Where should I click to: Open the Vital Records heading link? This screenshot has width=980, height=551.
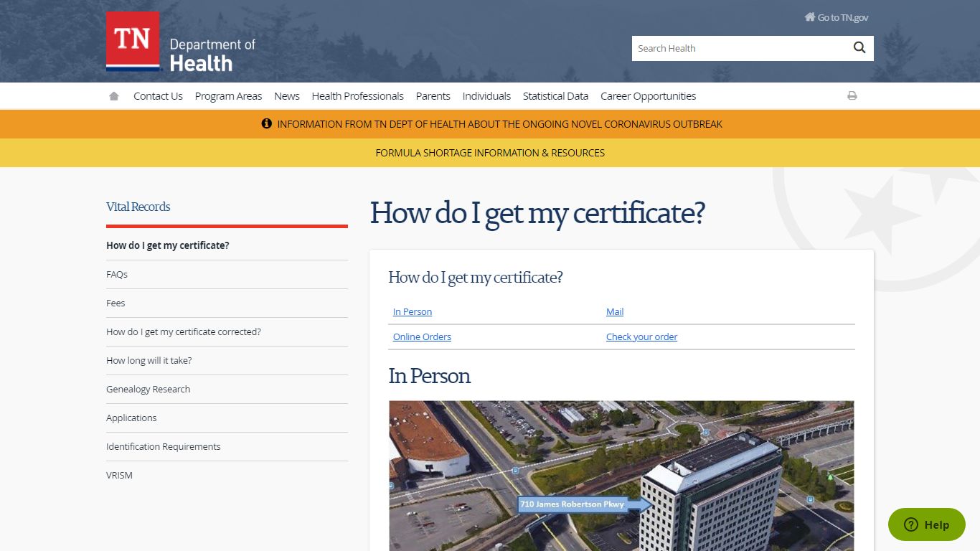click(x=138, y=207)
